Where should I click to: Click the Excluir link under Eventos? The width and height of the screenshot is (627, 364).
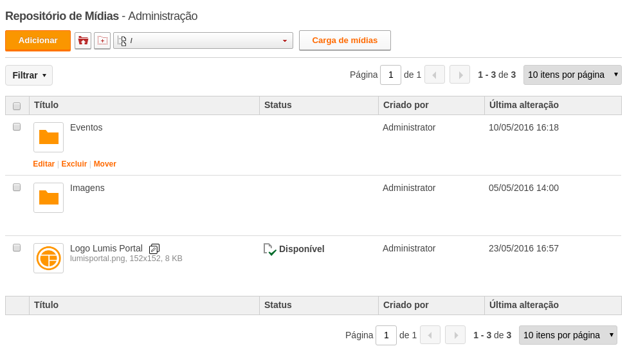(74, 164)
